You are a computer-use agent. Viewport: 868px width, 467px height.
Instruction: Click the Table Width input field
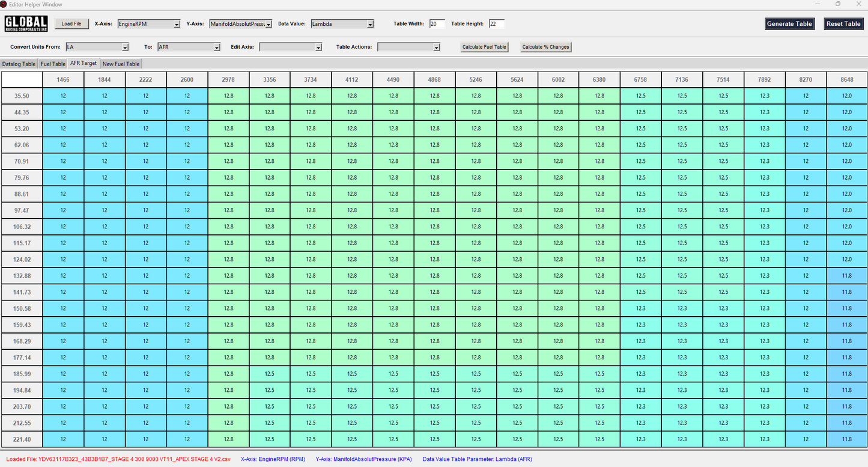click(437, 24)
